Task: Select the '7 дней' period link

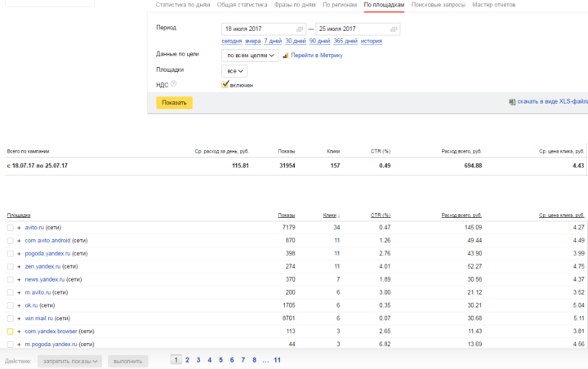Action: click(273, 41)
